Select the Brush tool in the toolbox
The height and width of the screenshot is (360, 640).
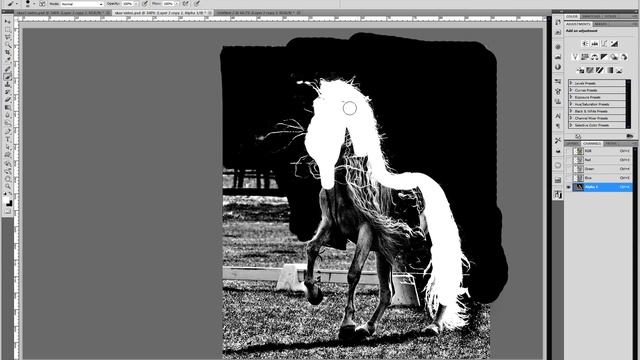(7, 76)
